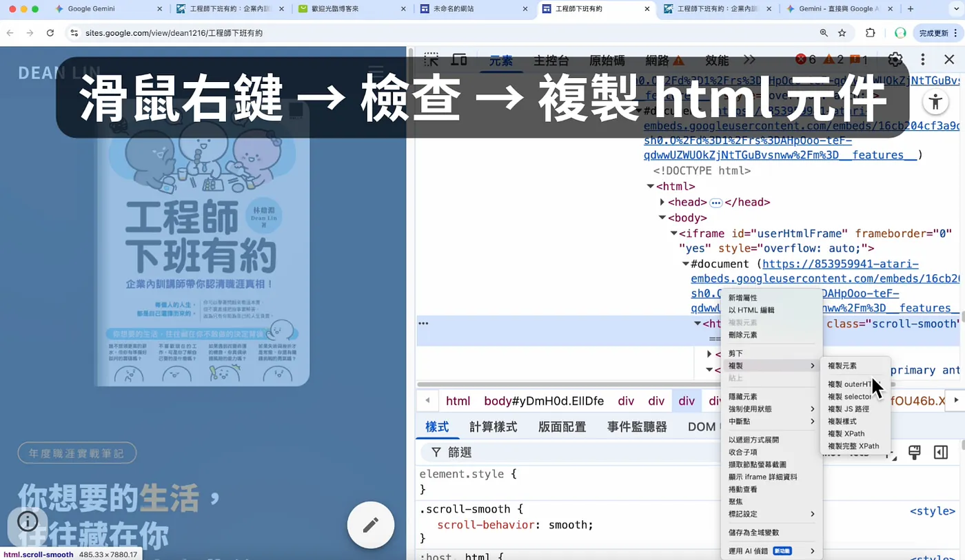Open the <style> source link for .scroll-smooth
965x560 pixels.
[933, 511]
